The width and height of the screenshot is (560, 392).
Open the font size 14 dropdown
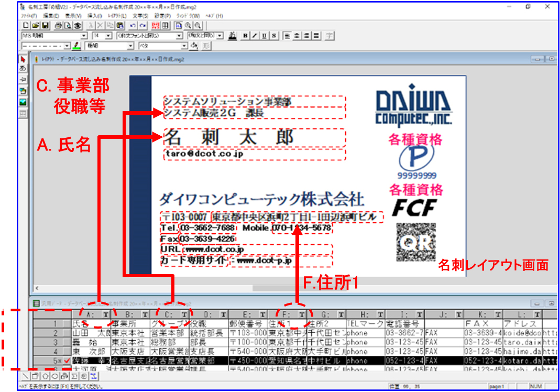pos(108,36)
